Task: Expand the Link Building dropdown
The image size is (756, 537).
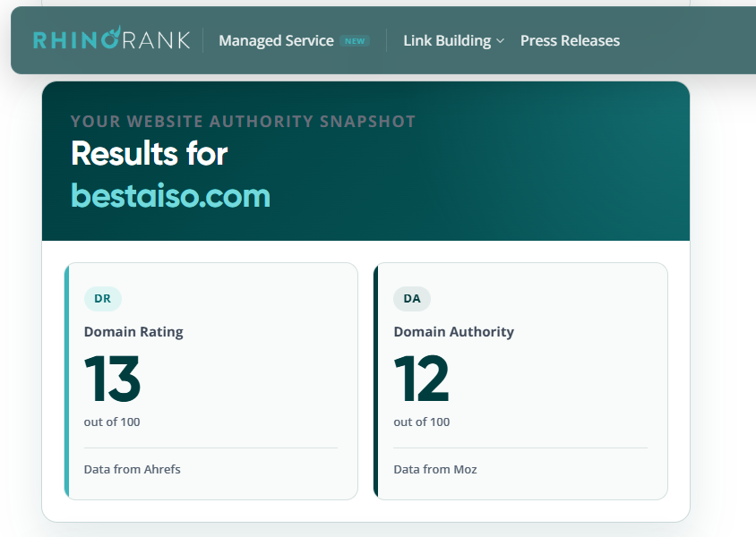Action: tap(454, 41)
